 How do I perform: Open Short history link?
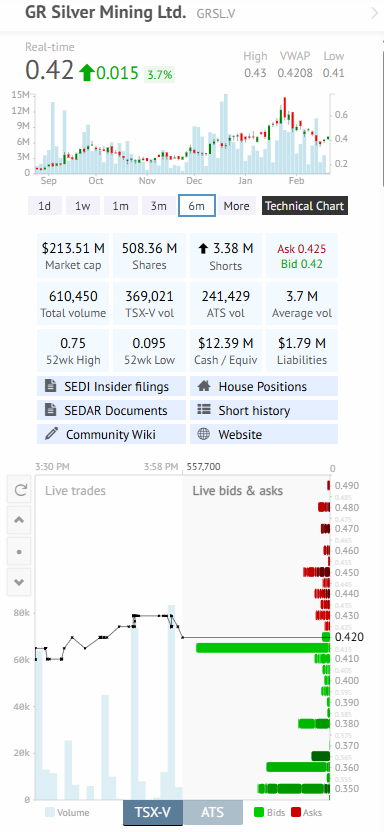coord(264,411)
